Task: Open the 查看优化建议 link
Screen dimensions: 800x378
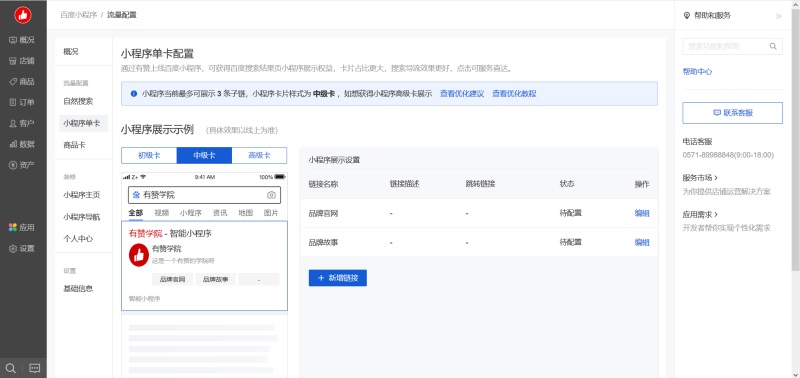Action: click(462, 93)
